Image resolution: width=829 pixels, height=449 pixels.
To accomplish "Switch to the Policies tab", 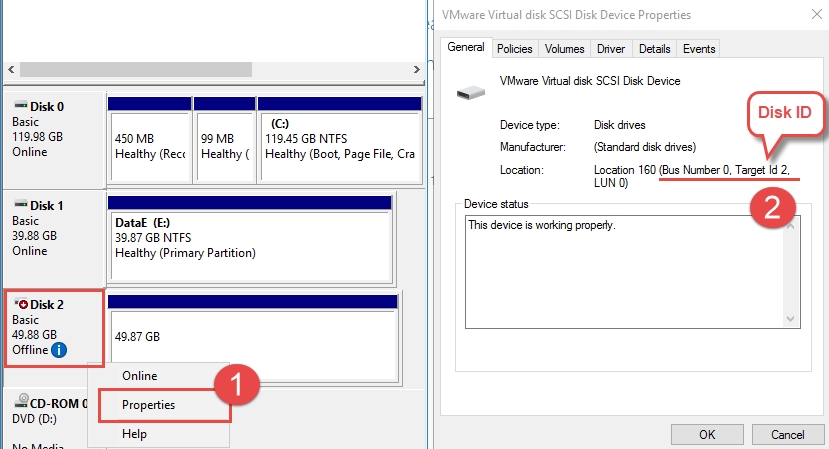I will coord(515,48).
